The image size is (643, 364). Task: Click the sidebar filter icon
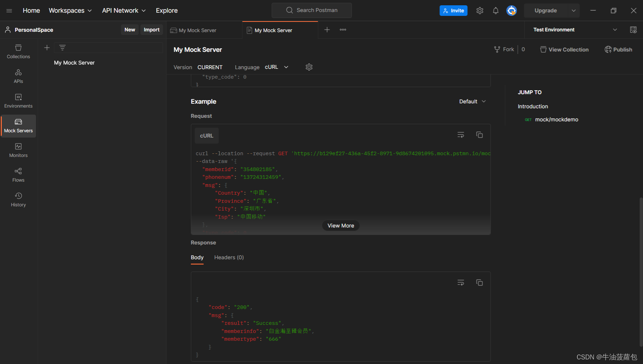click(x=62, y=48)
